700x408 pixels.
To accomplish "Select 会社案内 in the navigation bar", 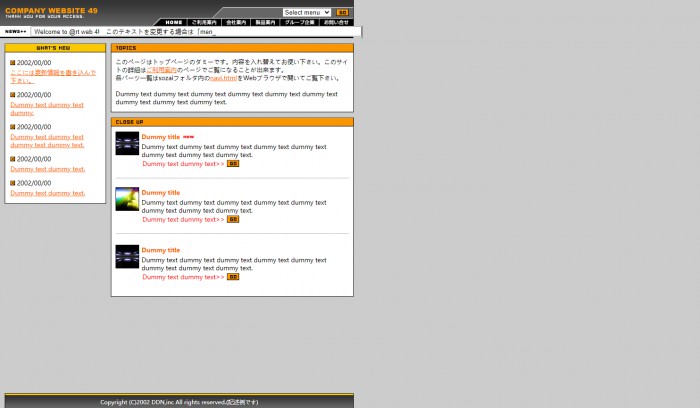I will (236, 22).
